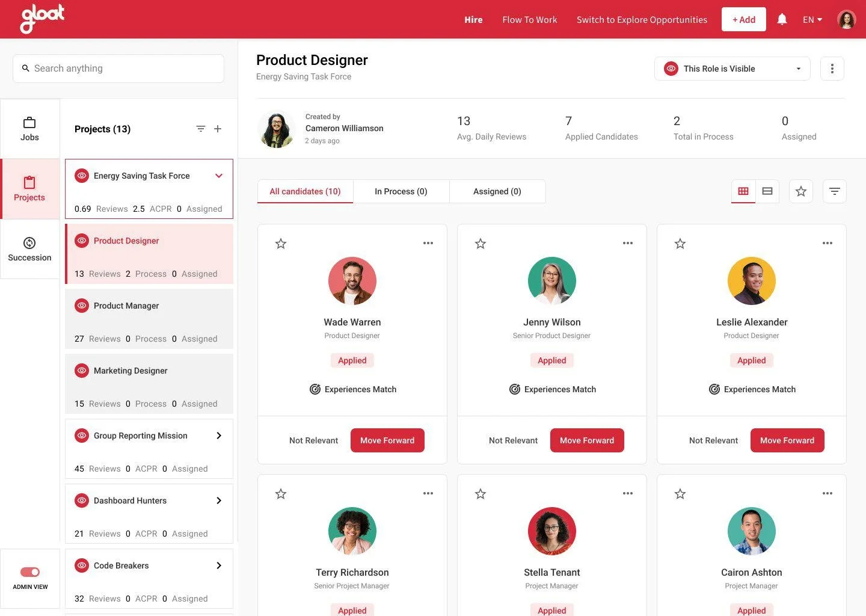This screenshot has width=866, height=616.
Task: Move Wade Warren forward
Action: (387, 440)
